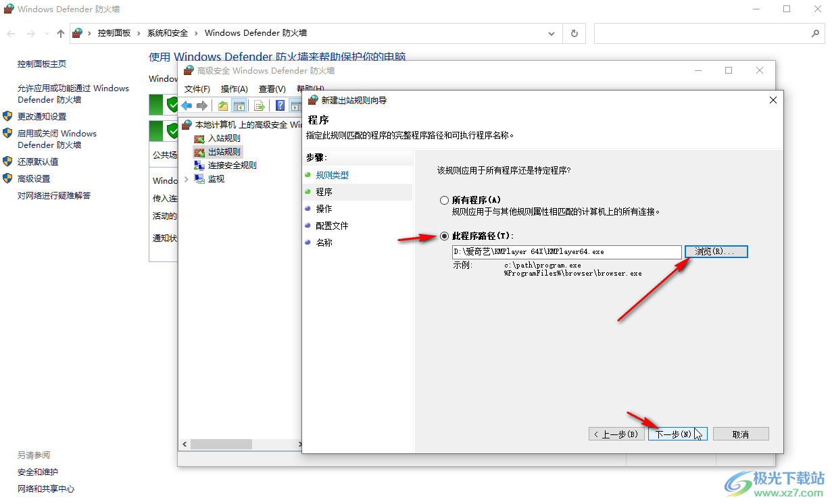The width and height of the screenshot is (832, 504).
Task: Click the up-one-level folder icon in the toolbar
Action: click(223, 105)
